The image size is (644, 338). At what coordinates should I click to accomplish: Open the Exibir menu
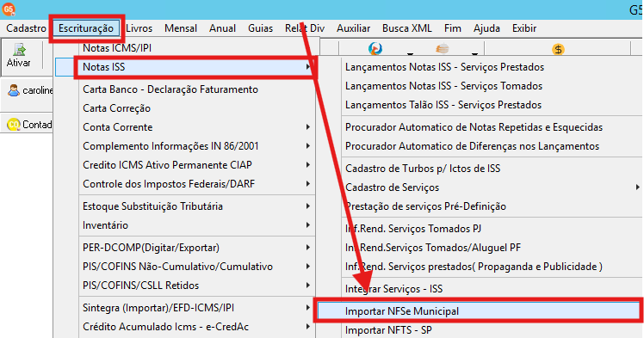pyautogui.click(x=524, y=28)
